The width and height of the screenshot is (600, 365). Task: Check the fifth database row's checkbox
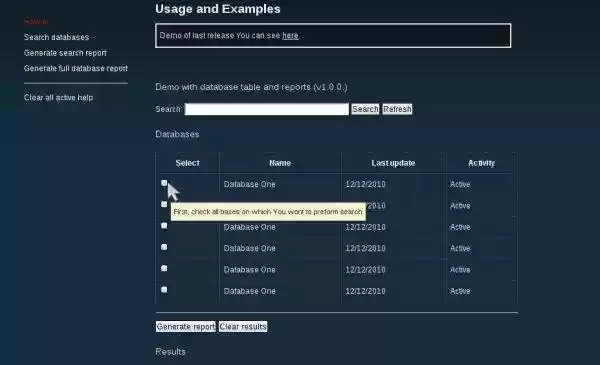(x=164, y=268)
